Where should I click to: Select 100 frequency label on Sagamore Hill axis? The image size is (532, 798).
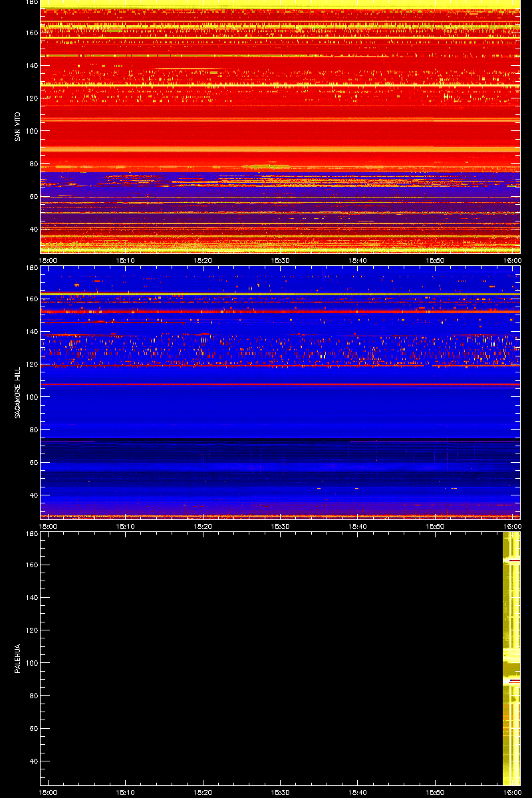(x=31, y=397)
